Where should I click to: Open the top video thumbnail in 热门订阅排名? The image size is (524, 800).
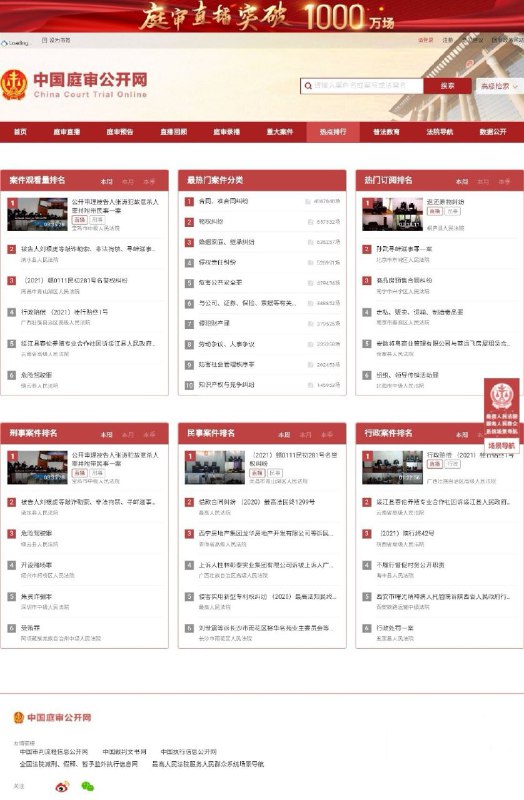[x=392, y=214]
